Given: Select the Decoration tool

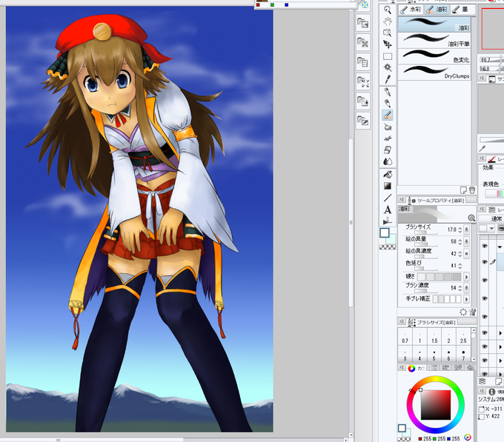Looking at the screenshot, I should (x=388, y=138).
